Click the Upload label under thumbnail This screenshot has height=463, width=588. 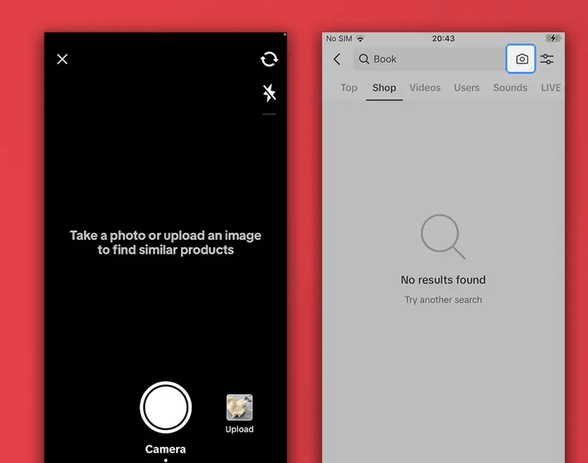pyautogui.click(x=239, y=429)
